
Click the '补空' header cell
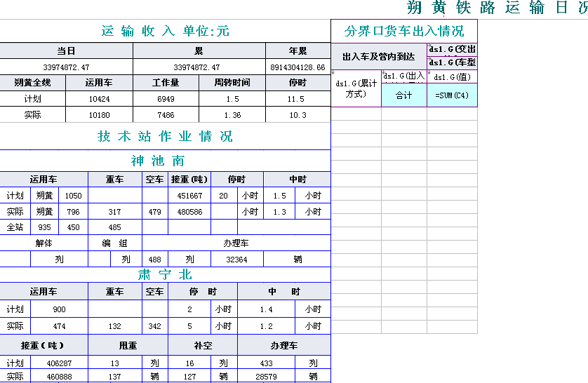(203, 345)
